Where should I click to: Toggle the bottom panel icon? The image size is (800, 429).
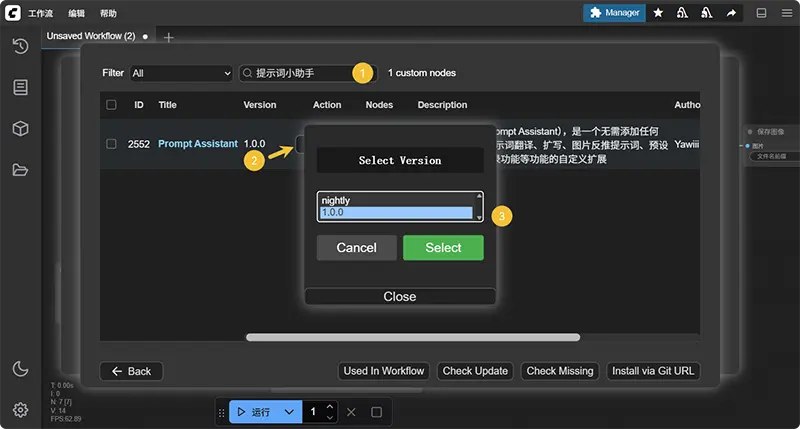pyautogui.click(x=761, y=13)
